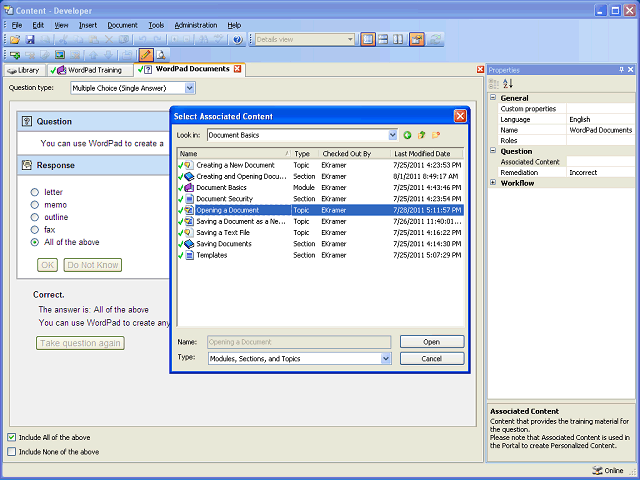Click the magnifier preview page icon

tap(161, 55)
